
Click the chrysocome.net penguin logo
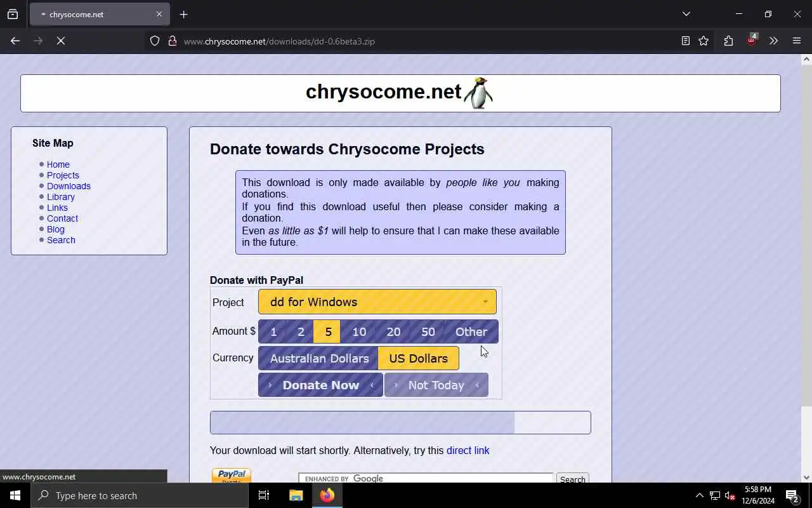(478, 93)
